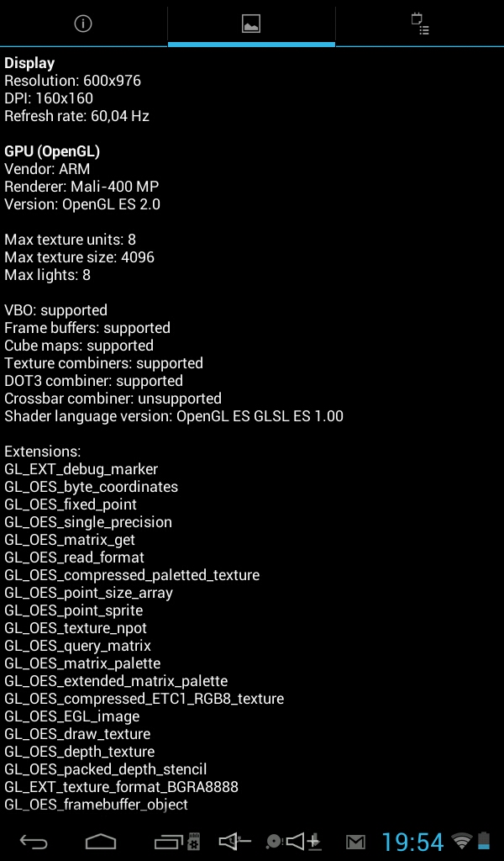Open the recent apps view
The width and height of the screenshot is (504, 861).
[x=168, y=842]
